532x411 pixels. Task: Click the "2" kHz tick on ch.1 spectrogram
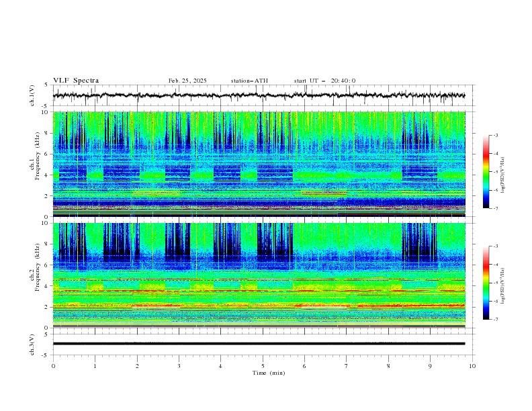point(46,195)
